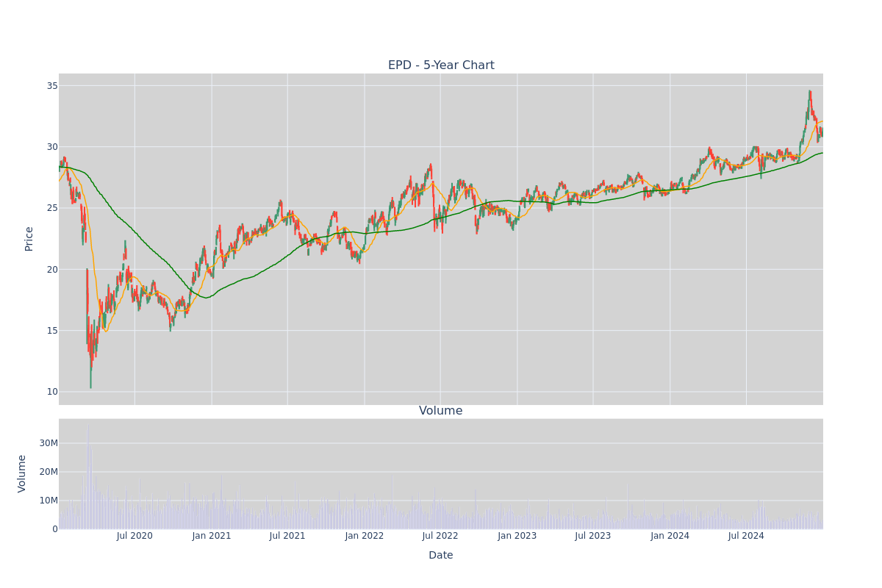Click the "Jan 2023" date tick
This screenshot has width=882, height=588.
pyautogui.click(x=517, y=536)
